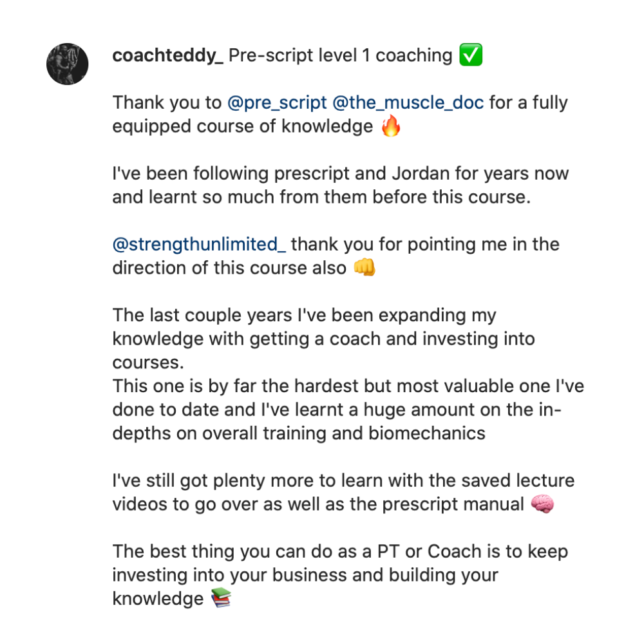Click the green check mark emoji
The width and height of the screenshot is (644, 644).
click(x=471, y=56)
